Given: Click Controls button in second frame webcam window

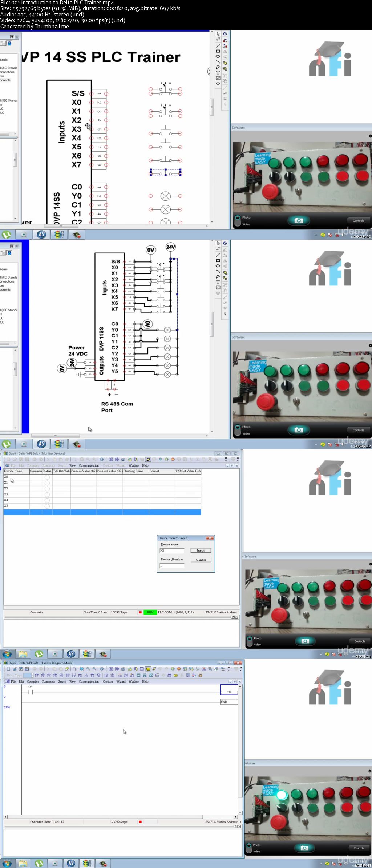Looking at the screenshot, I should coord(358,430).
